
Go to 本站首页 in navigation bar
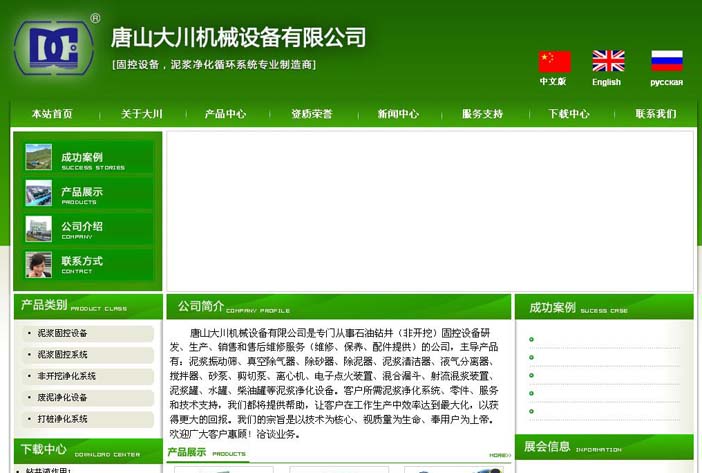tap(52, 114)
